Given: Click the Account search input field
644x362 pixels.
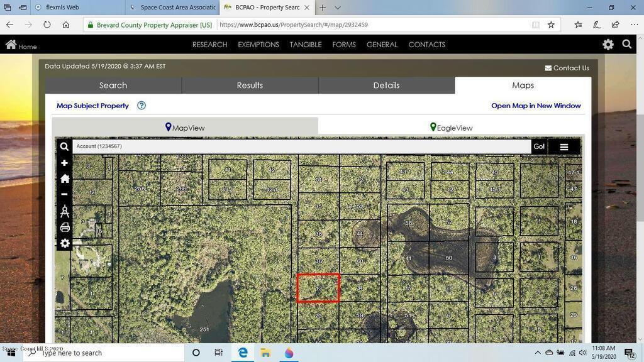Looking at the screenshot, I should coord(302,146).
